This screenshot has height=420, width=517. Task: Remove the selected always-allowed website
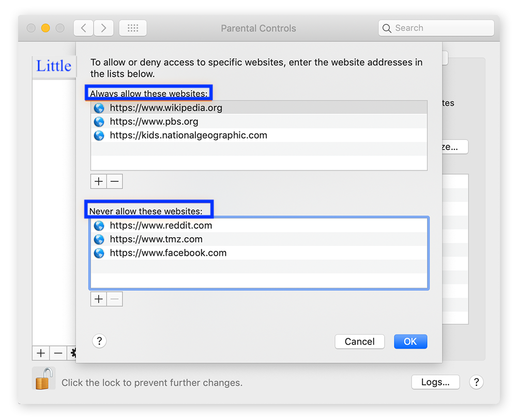[x=114, y=181]
